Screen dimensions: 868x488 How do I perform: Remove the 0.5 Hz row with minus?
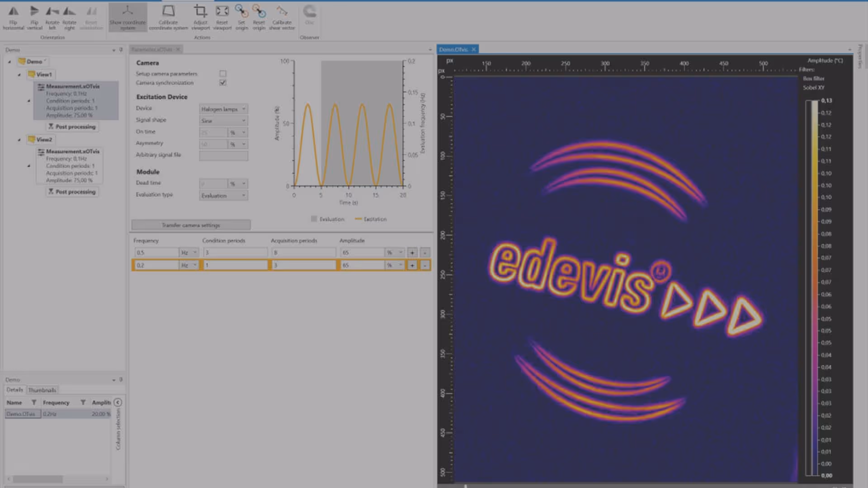coord(425,253)
